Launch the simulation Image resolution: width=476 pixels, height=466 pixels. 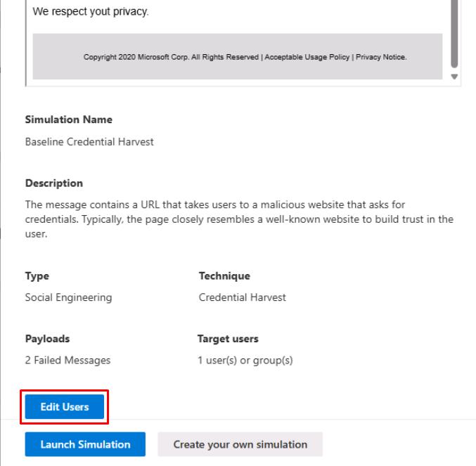coord(85,444)
